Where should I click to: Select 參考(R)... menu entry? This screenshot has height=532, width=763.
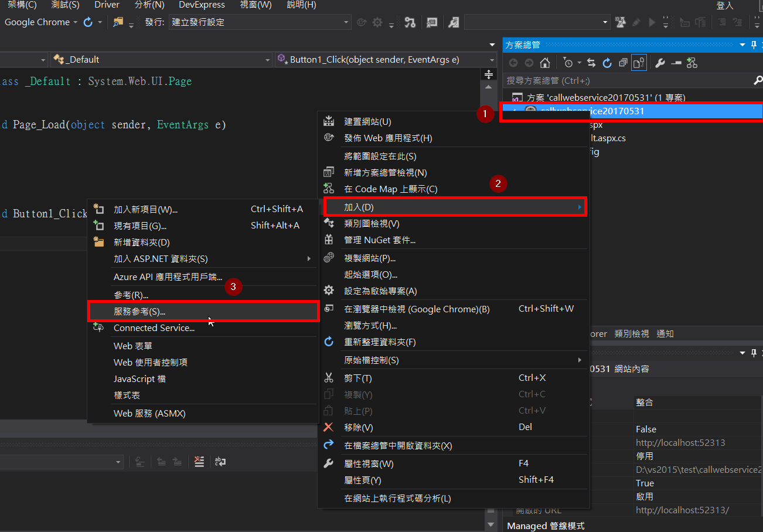click(203, 295)
